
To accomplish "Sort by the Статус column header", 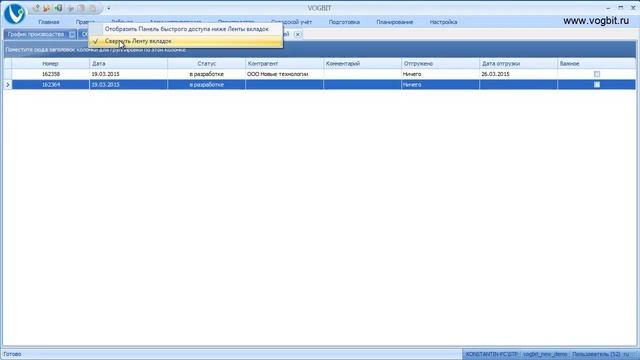I will click(x=206, y=64).
